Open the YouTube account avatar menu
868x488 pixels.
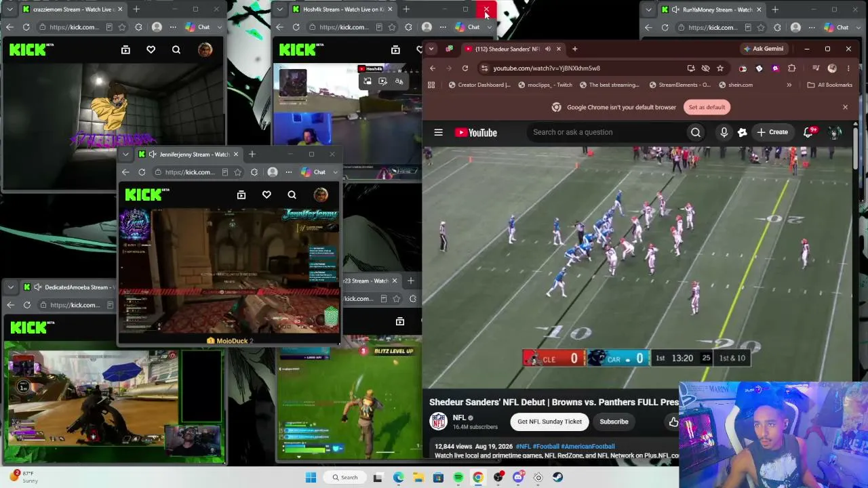click(x=835, y=133)
